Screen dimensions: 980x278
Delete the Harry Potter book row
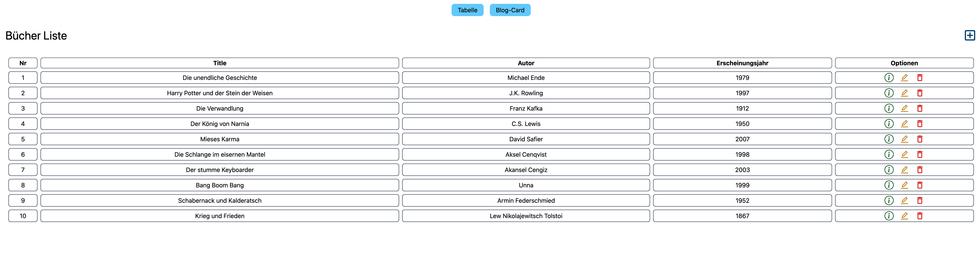pyautogui.click(x=919, y=93)
